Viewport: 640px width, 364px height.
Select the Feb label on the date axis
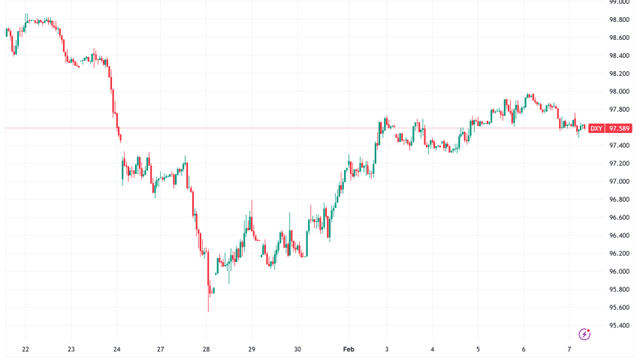[347, 350]
